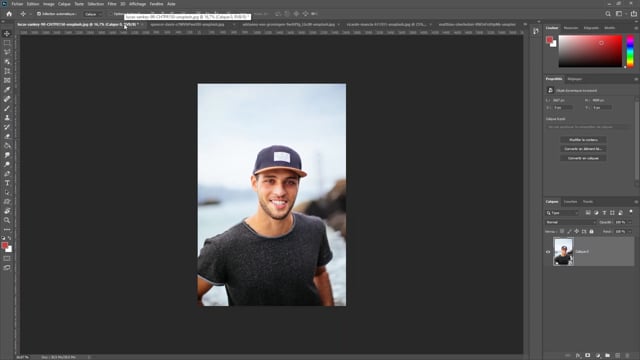640x360 pixels.
Task: Expand the layer filter Type dropdown
Action: coord(562,213)
